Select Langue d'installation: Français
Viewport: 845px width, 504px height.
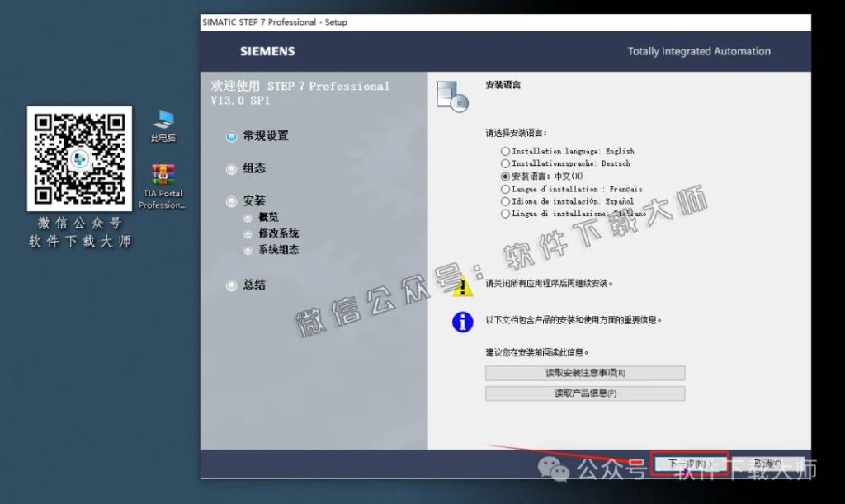coord(505,188)
